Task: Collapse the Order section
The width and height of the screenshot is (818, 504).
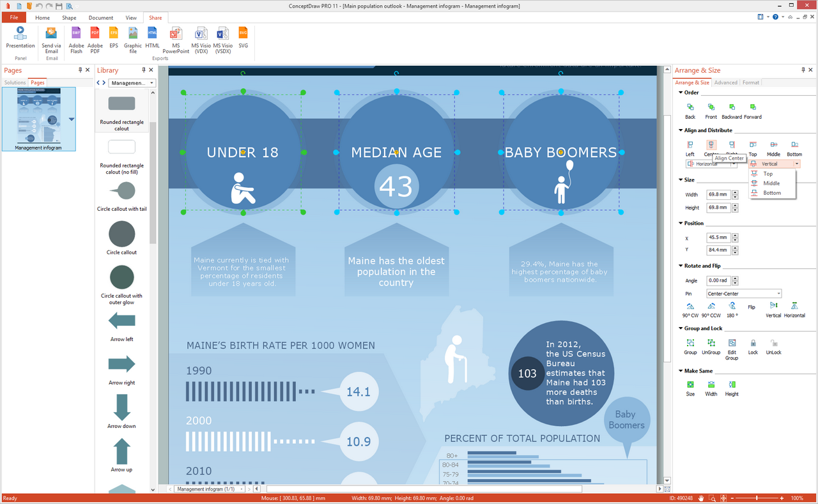Action: [x=680, y=93]
